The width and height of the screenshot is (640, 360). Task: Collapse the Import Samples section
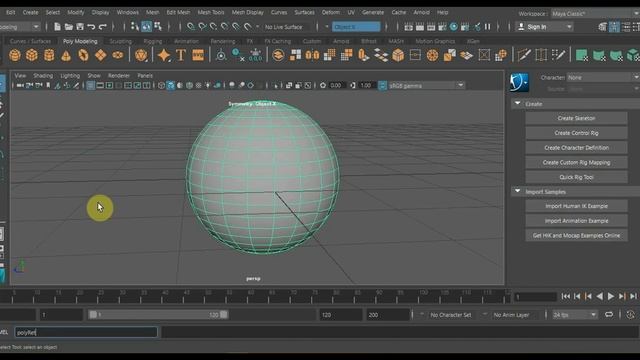pyautogui.click(x=518, y=191)
